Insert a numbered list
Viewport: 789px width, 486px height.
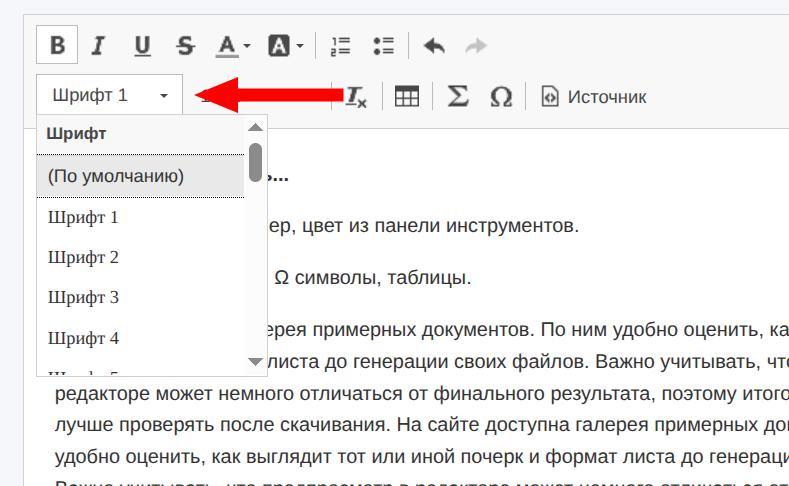coord(340,46)
